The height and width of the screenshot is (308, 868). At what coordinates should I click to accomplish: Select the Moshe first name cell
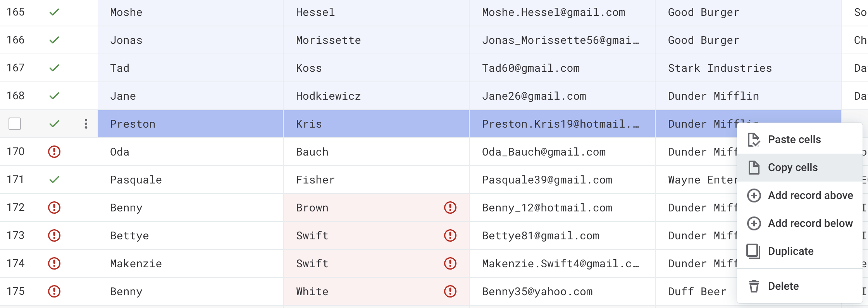[x=190, y=12]
